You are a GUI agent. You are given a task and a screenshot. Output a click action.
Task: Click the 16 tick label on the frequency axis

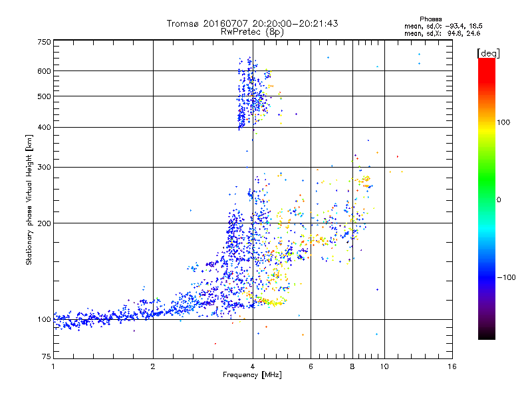[x=452, y=366]
